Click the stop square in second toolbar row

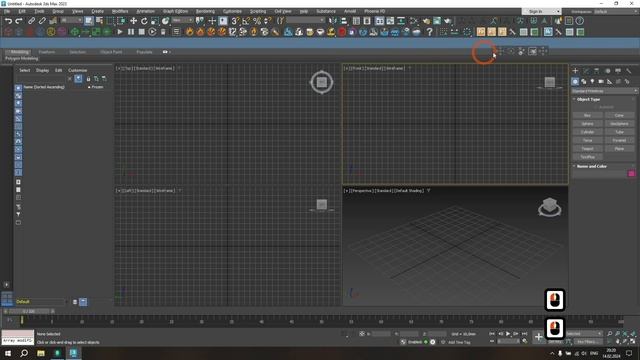tap(142, 32)
